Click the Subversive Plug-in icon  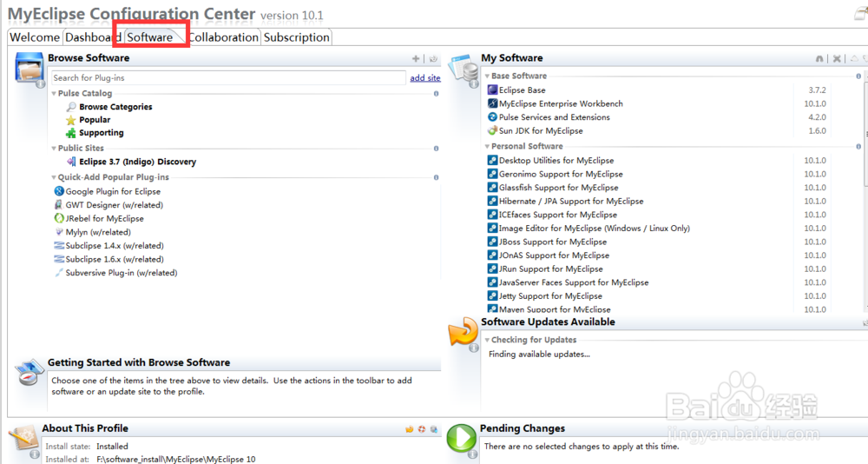[59, 273]
